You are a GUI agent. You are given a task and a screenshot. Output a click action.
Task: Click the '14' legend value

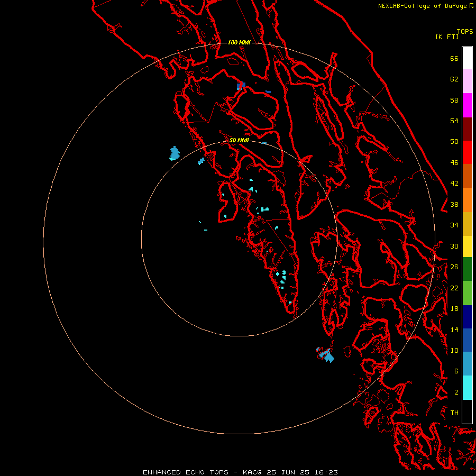454,329
